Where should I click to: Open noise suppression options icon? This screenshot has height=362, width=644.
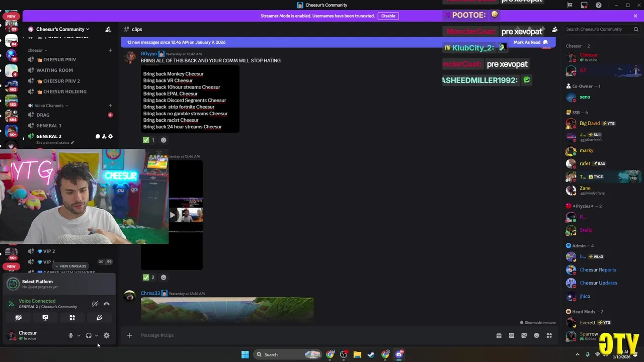[x=95, y=304]
